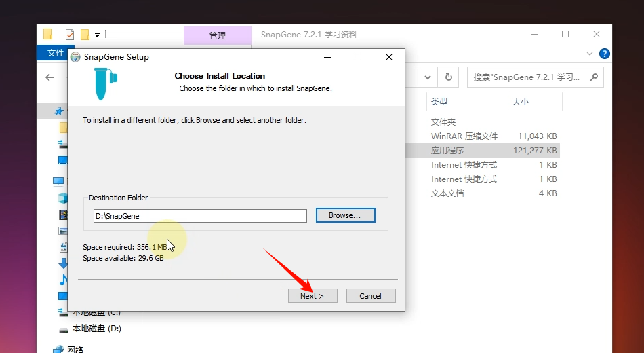Click the magnifier icon in the search box
Image resolution: width=644 pixels, height=353 pixels.
(594, 77)
